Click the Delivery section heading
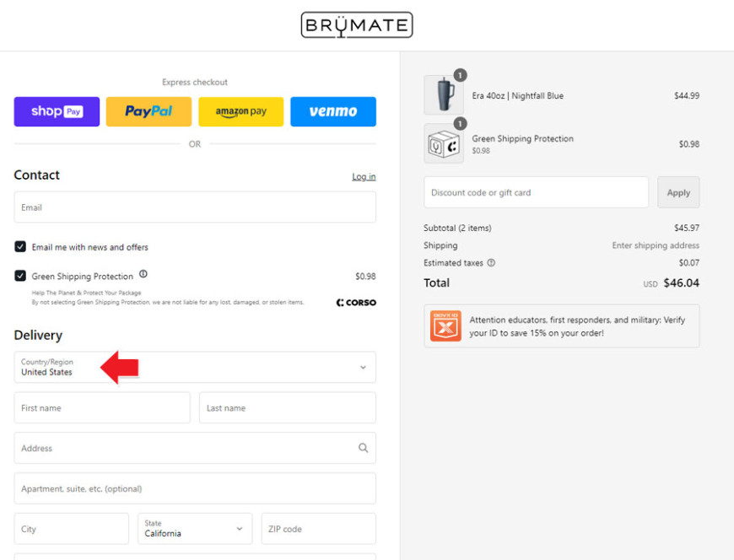The image size is (734, 560). 38,335
